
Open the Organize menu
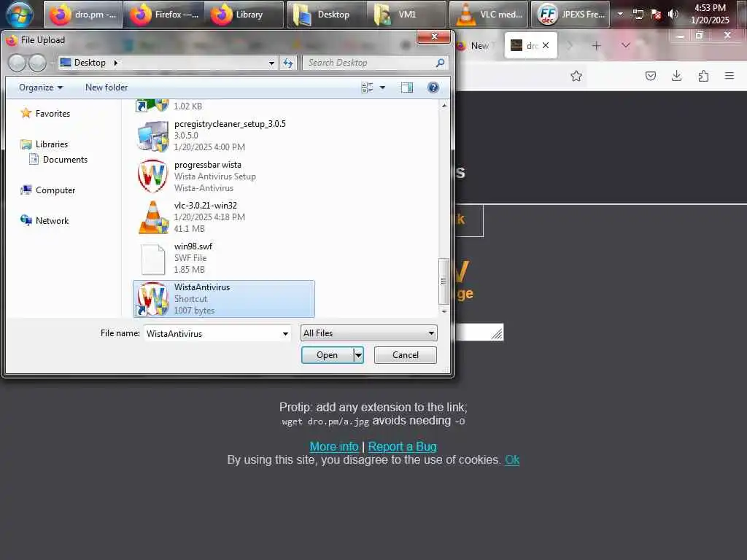point(41,87)
